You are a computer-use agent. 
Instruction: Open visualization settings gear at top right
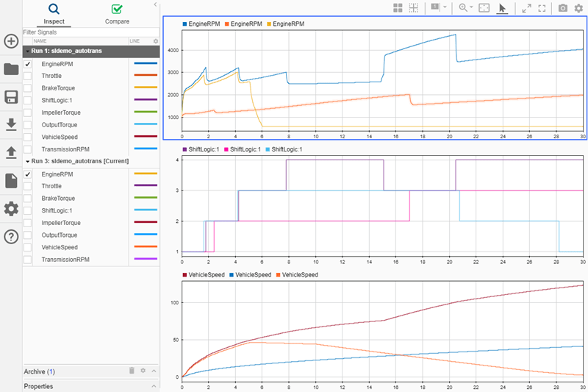[x=578, y=8]
